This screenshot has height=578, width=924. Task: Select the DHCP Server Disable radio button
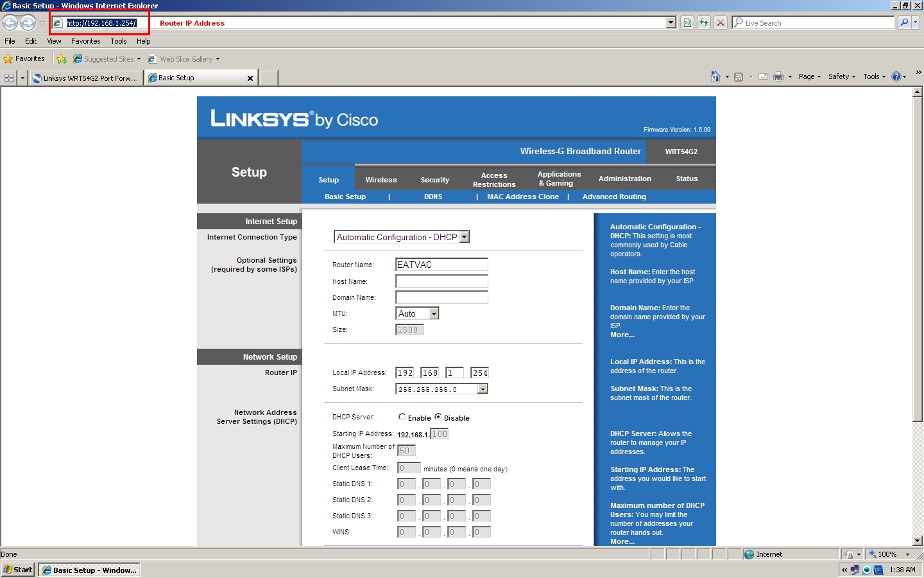click(x=438, y=417)
